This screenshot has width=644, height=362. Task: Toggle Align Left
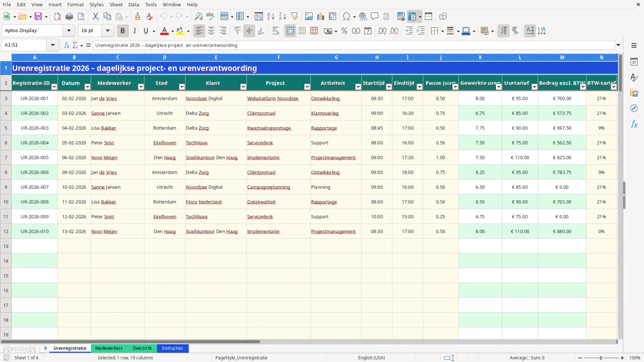tap(200, 31)
